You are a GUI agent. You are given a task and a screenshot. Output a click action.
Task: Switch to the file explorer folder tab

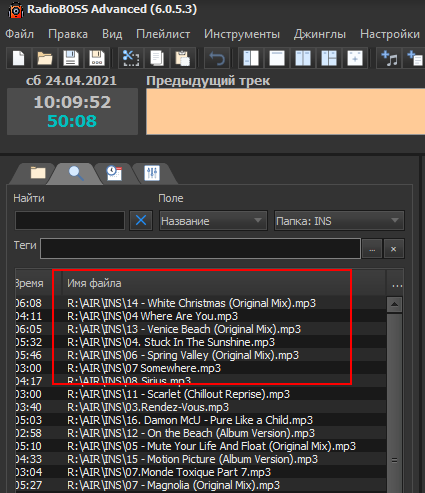click(38, 173)
